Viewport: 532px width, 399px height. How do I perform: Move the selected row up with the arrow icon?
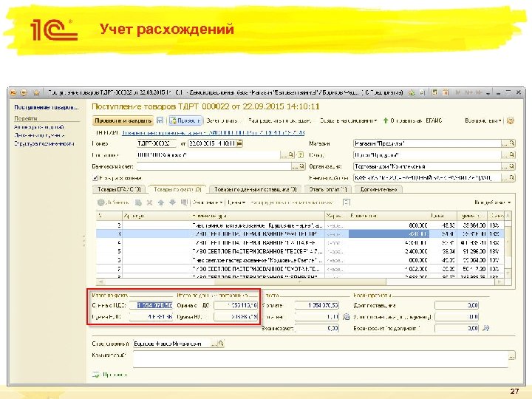pyautogui.click(x=161, y=202)
